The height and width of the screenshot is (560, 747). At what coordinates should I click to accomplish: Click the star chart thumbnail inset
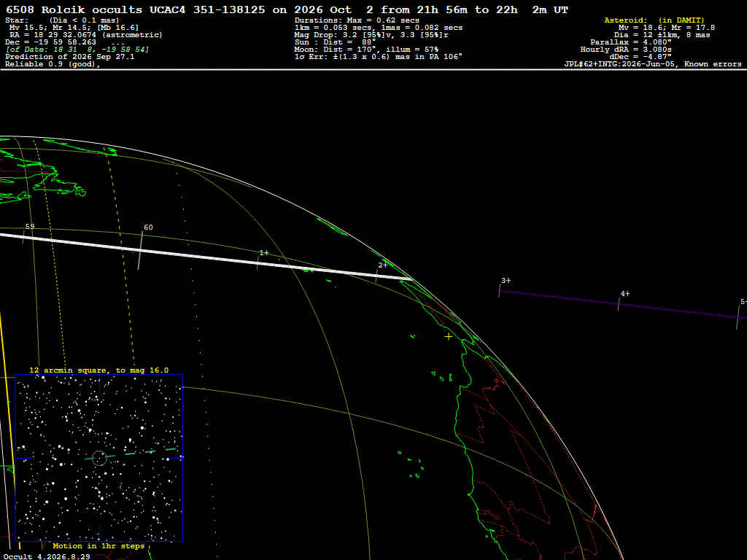coord(99,458)
